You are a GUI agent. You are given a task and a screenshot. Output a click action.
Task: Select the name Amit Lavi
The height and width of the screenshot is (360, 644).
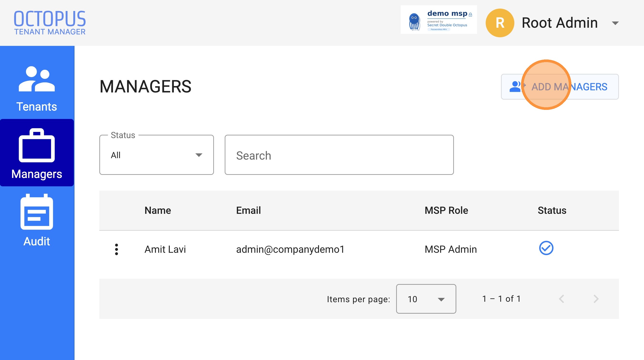click(165, 249)
